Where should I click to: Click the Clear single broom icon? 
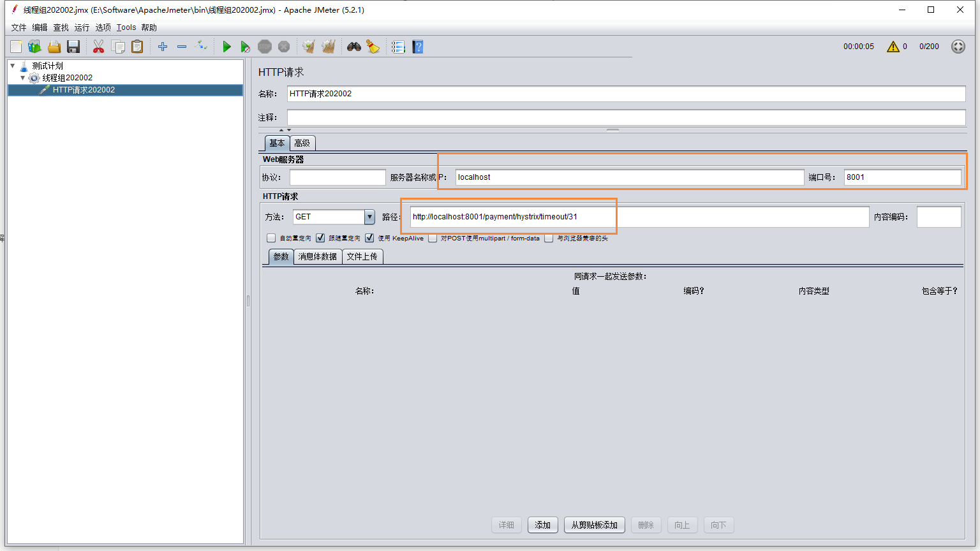[309, 47]
